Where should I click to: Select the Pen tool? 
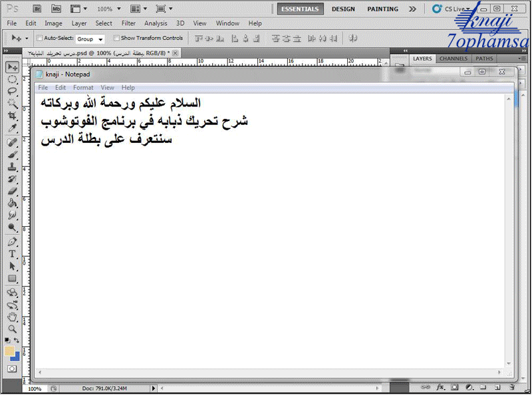coord(12,242)
